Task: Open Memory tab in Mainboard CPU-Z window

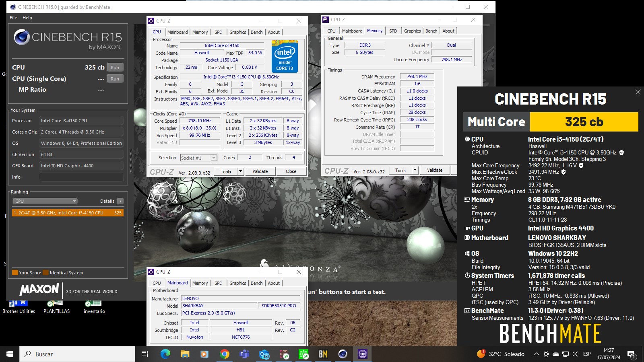Action: tap(200, 283)
